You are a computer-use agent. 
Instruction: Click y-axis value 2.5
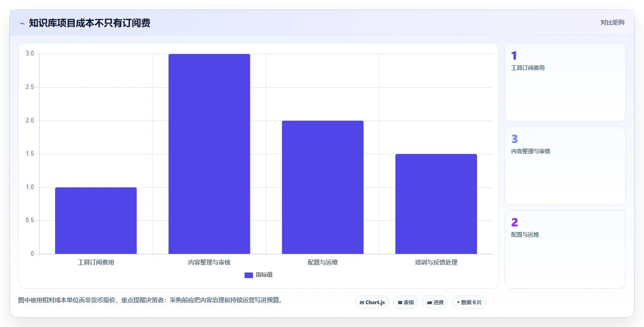tap(30, 87)
